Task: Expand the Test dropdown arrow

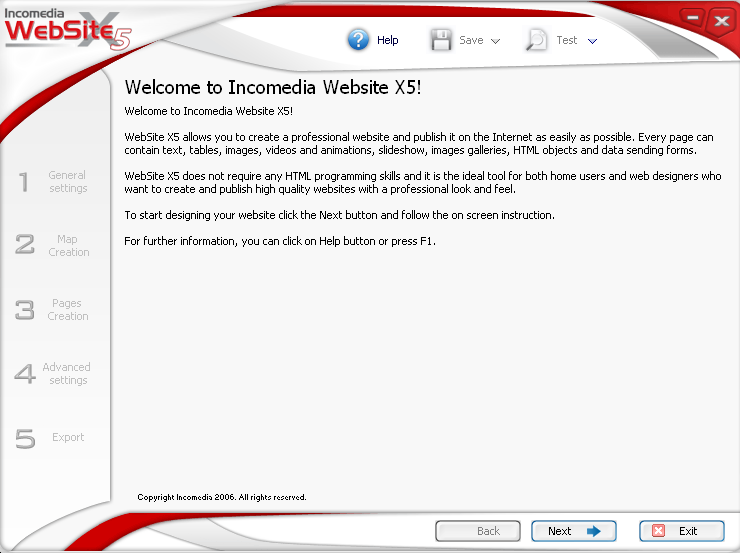Action: pos(592,41)
